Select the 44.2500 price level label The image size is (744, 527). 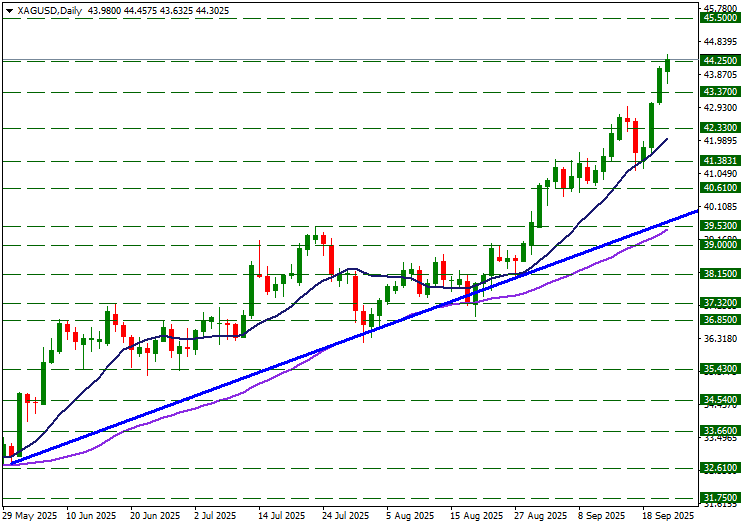(x=721, y=61)
